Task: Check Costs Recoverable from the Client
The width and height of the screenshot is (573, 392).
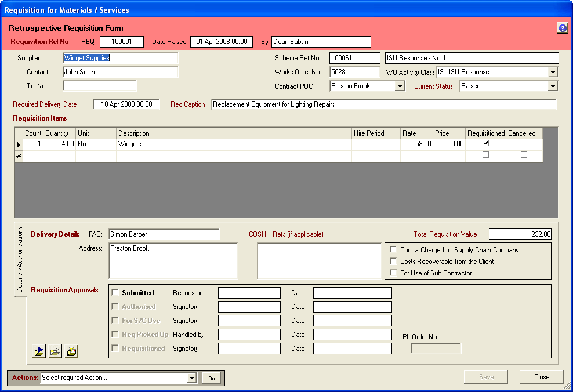Action: [x=393, y=262]
